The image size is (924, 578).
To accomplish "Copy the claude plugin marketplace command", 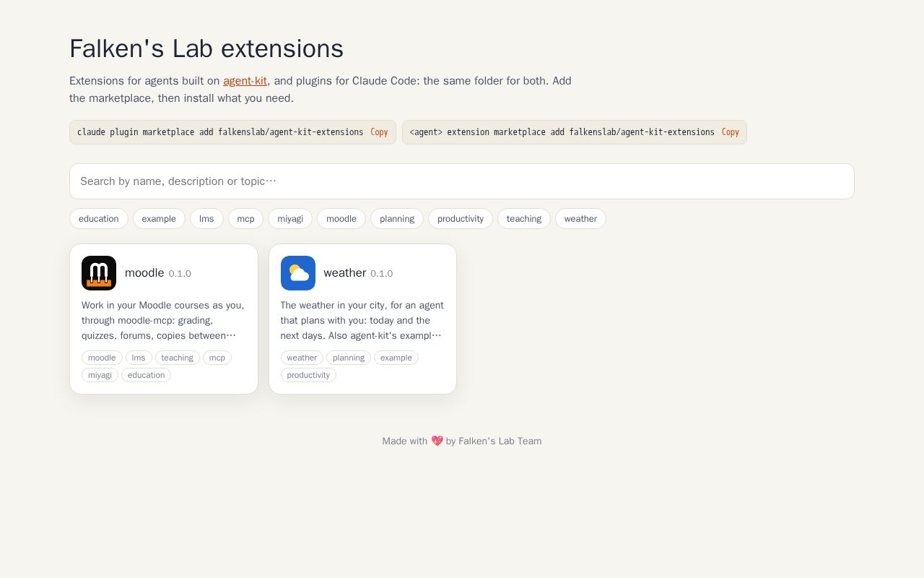I will pos(379,132).
